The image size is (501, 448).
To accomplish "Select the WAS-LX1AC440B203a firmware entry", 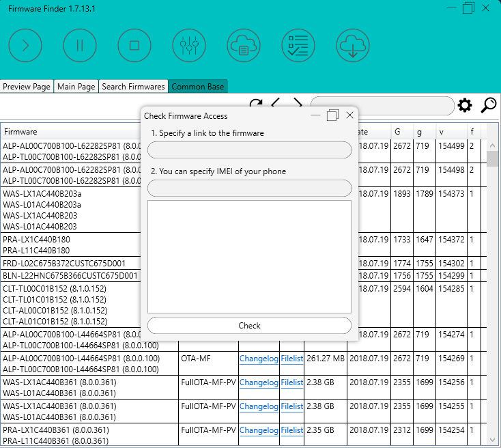I will 42,194.
